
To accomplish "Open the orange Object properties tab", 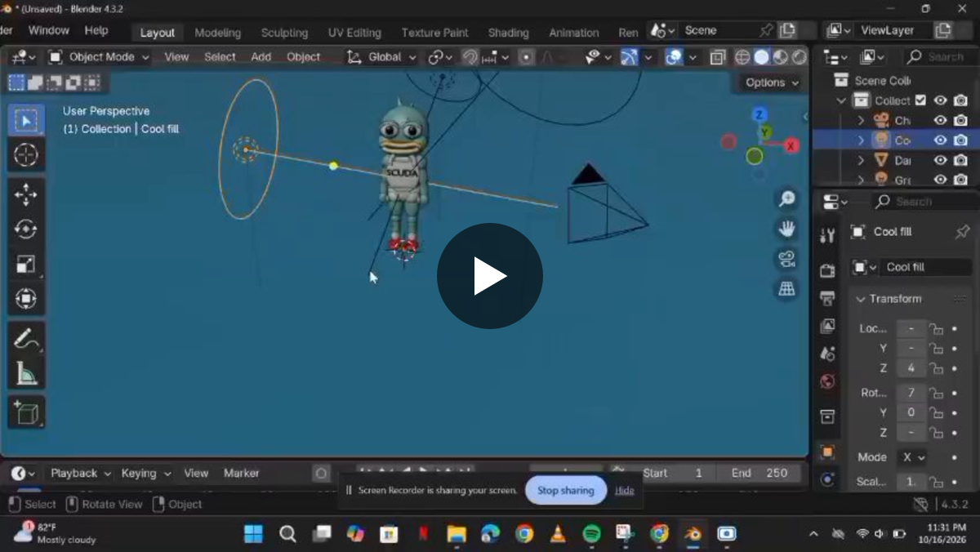I will (827, 452).
